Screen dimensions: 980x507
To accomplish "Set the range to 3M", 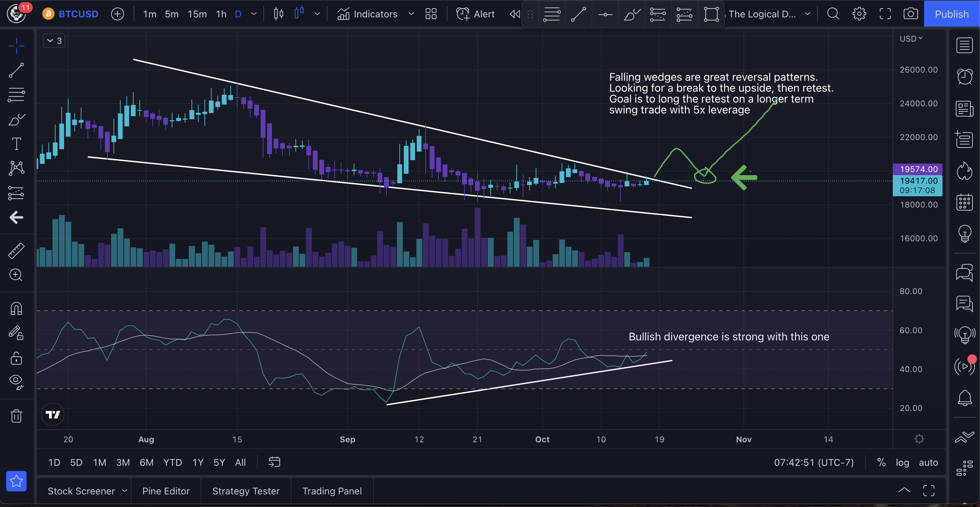I will (123, 462).
